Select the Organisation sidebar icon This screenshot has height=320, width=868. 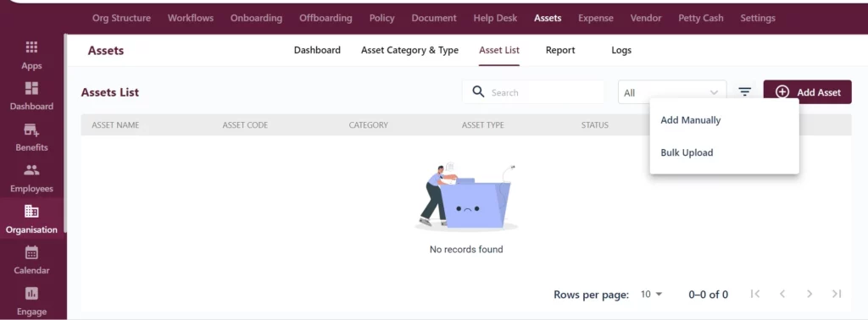[31, 211]
